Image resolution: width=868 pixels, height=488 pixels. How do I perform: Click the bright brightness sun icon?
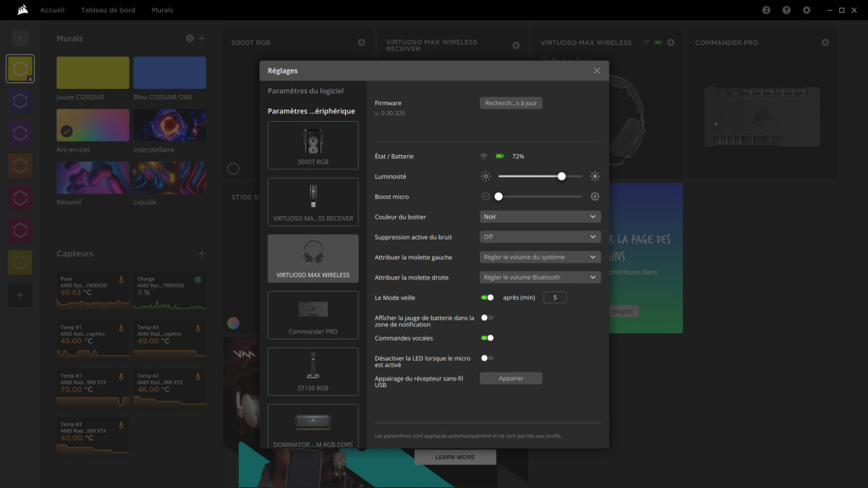coord(594,176)
